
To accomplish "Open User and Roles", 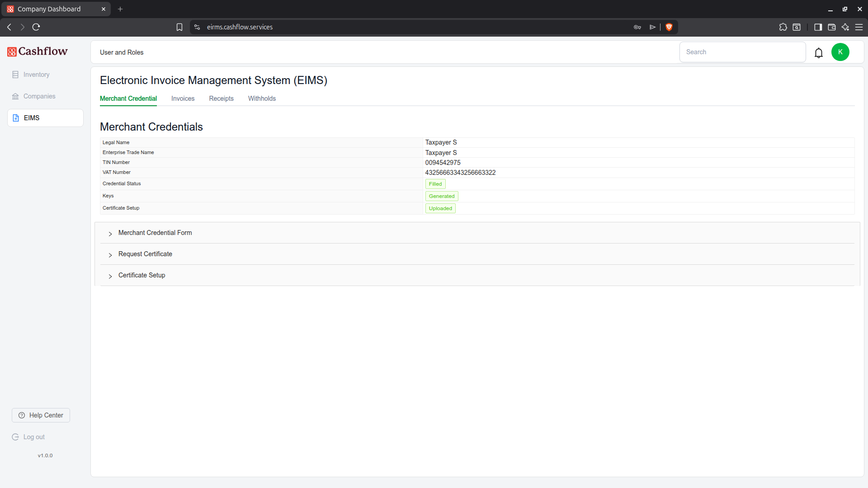I will (x=122, y=52).
